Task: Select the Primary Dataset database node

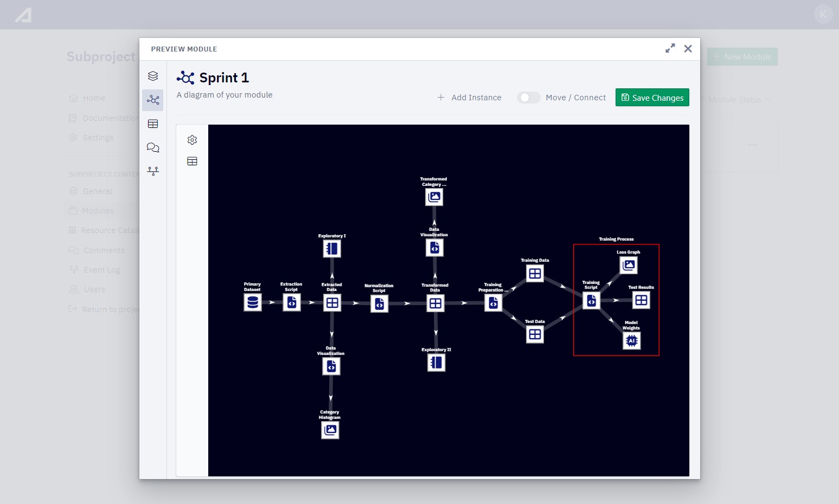Action: (253, 302)
